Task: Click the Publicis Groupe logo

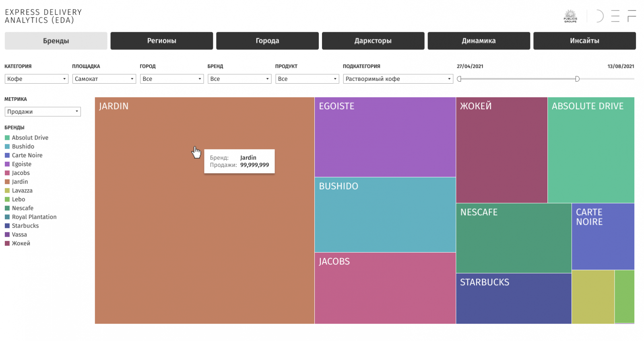Action: coord(570,16)
